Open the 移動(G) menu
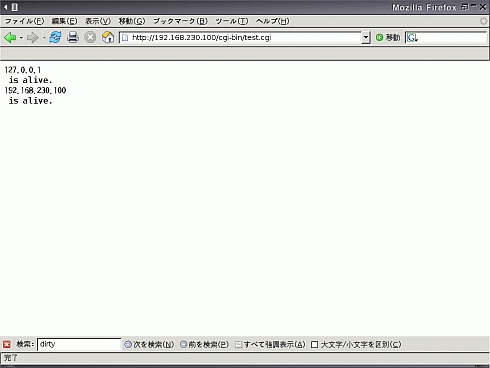 tap(132, 21)
